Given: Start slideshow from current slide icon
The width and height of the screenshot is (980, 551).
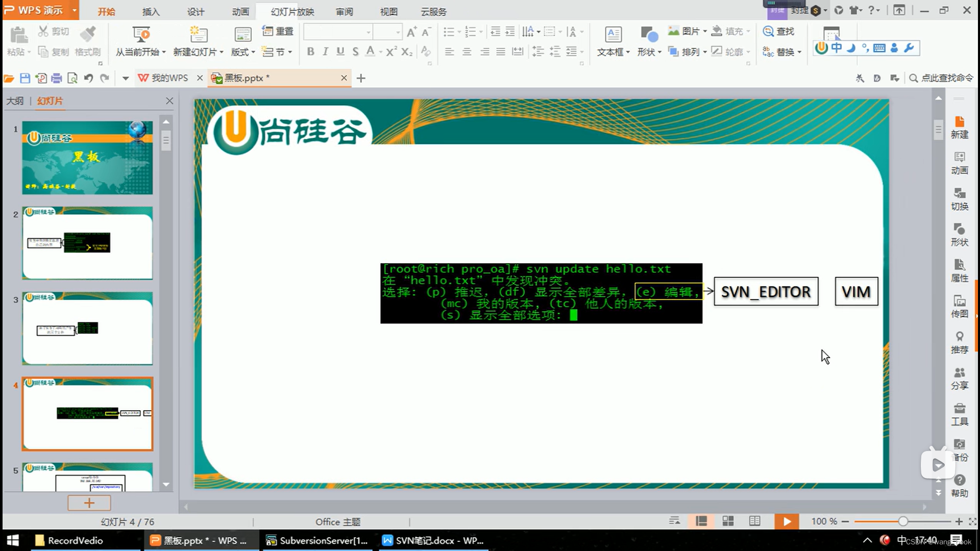Looking at the screenshot, I should [x=141, y=34].
